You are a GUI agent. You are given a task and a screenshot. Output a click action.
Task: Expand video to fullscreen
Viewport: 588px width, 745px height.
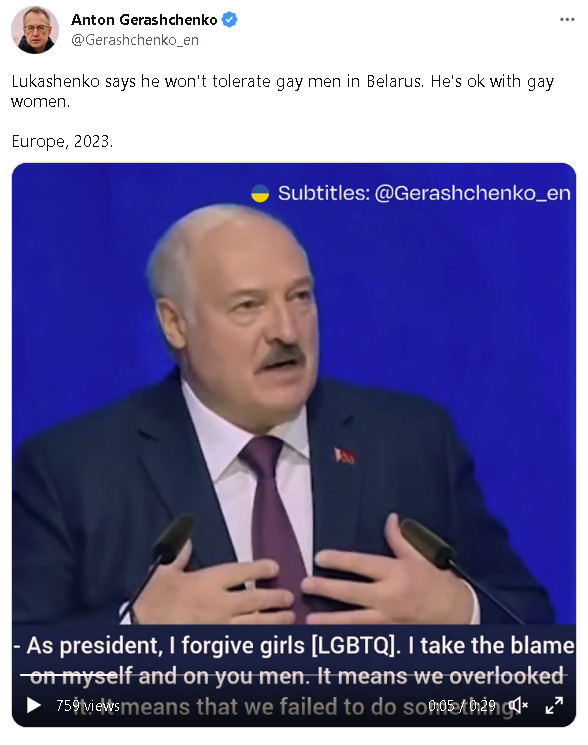[x=554, y=706]
